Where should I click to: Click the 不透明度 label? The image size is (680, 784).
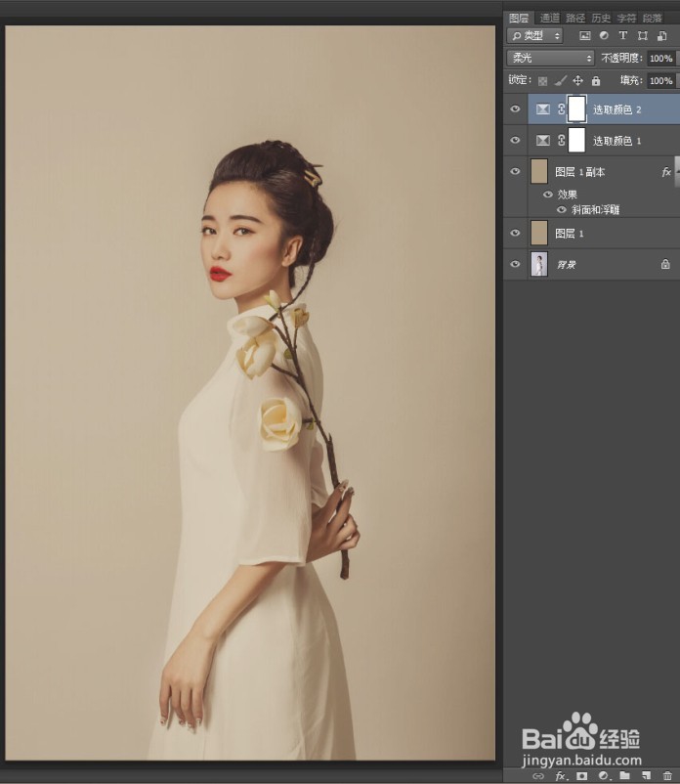tap(621, 58)
